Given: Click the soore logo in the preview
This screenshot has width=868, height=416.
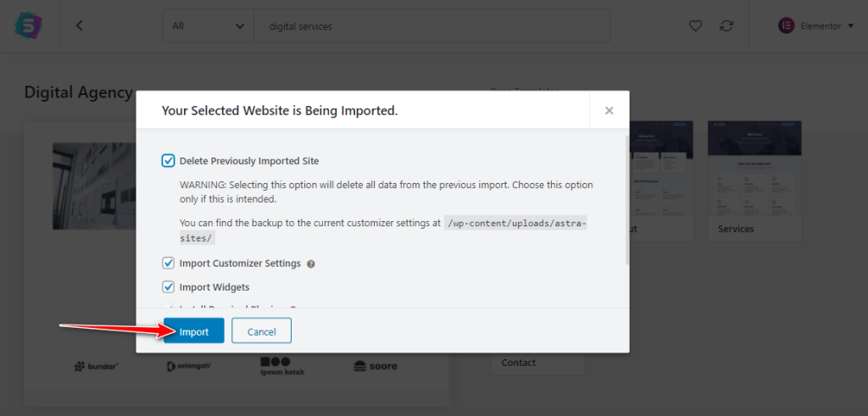Looking at the screenshot, I should (x=376, y=366).
